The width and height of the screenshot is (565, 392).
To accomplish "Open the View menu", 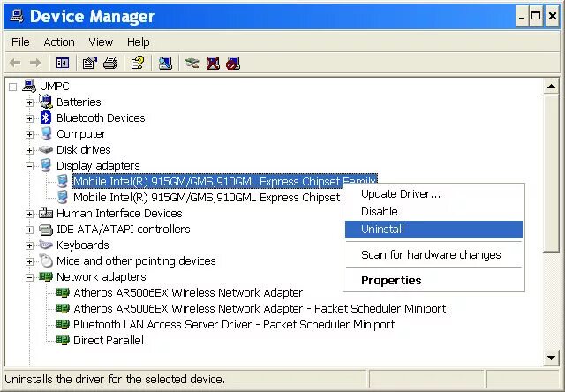I will [x=101, y=42].
